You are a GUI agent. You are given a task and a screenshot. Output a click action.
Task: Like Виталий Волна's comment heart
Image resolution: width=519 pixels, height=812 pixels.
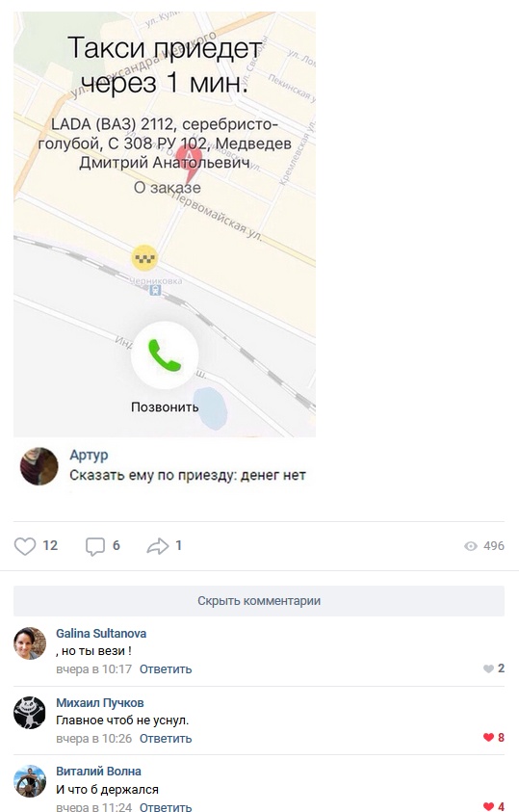click(488, 806)
